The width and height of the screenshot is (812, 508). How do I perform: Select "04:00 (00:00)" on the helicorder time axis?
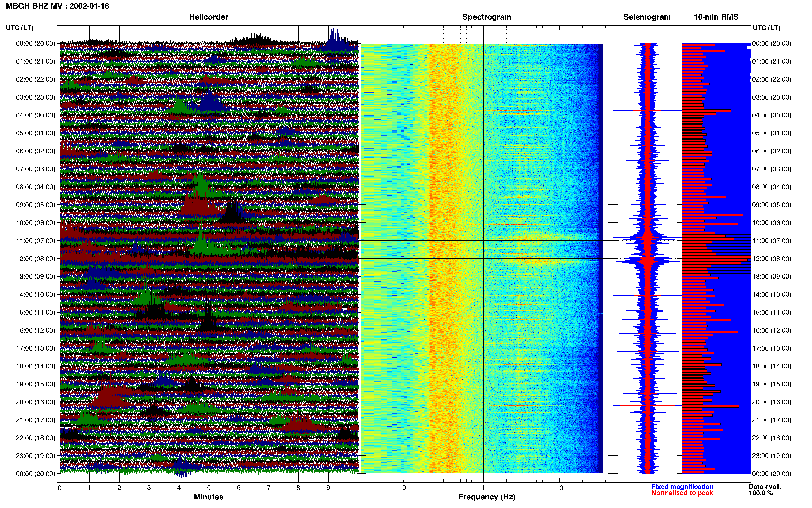36,115
